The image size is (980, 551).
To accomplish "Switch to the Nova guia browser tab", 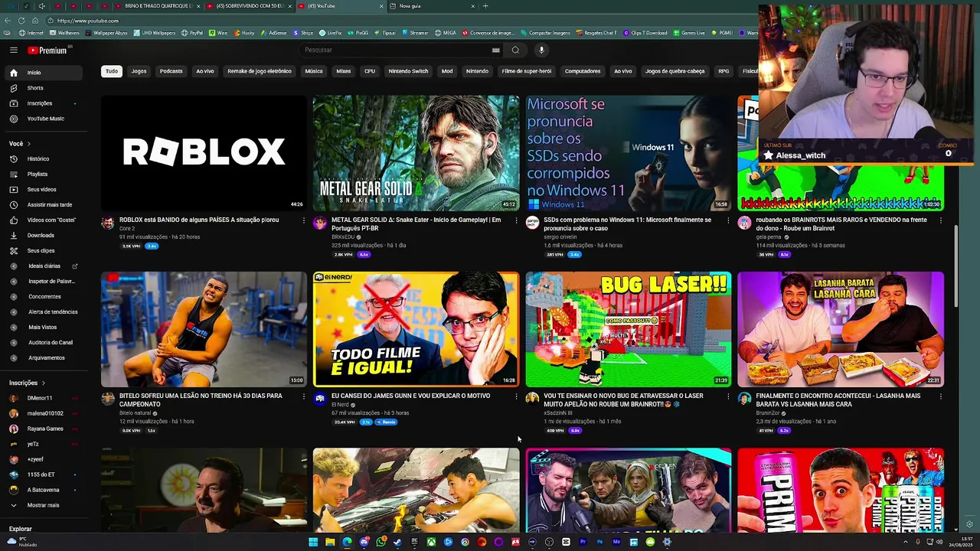I will [x=433, y=6].
